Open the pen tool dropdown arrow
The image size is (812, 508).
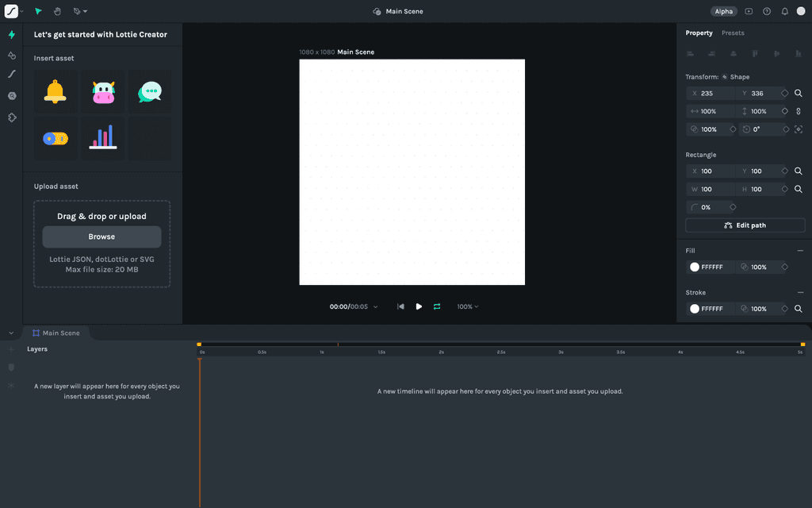point(86,11)
